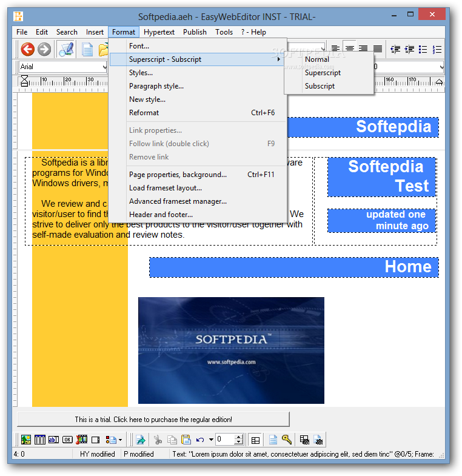Align text left using toolbar icon
The image size is (462, 476).
click(335, 49)
